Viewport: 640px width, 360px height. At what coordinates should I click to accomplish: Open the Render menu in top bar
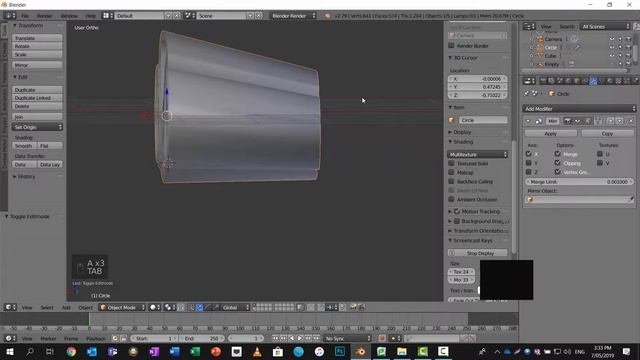coord(44,16)
